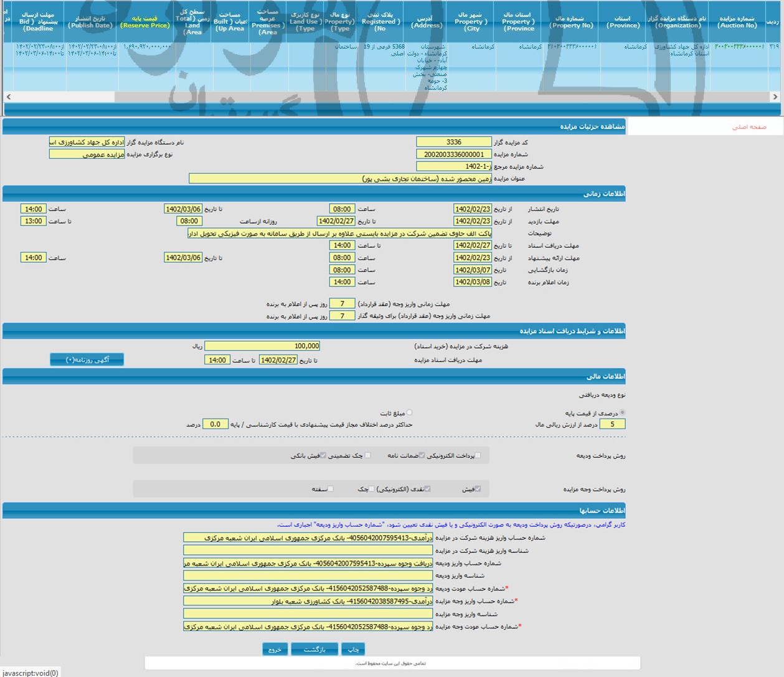Toggle the ضمانت نامه checkbox

click(x=422, y=455)
